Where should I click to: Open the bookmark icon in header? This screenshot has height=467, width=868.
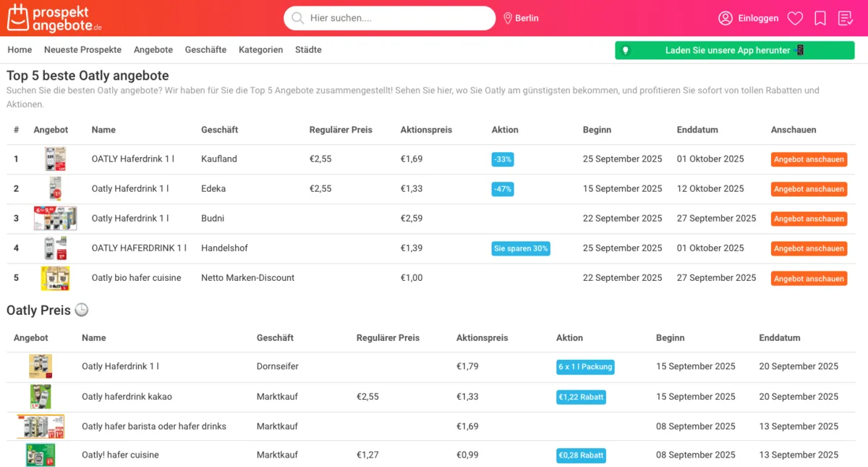point(820,18)
